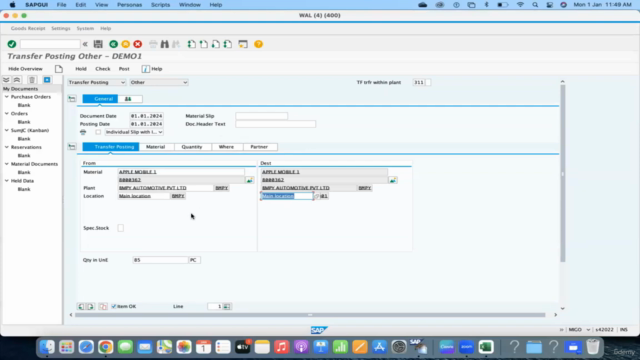Open the second header tab with people icon

coord(128,99)
